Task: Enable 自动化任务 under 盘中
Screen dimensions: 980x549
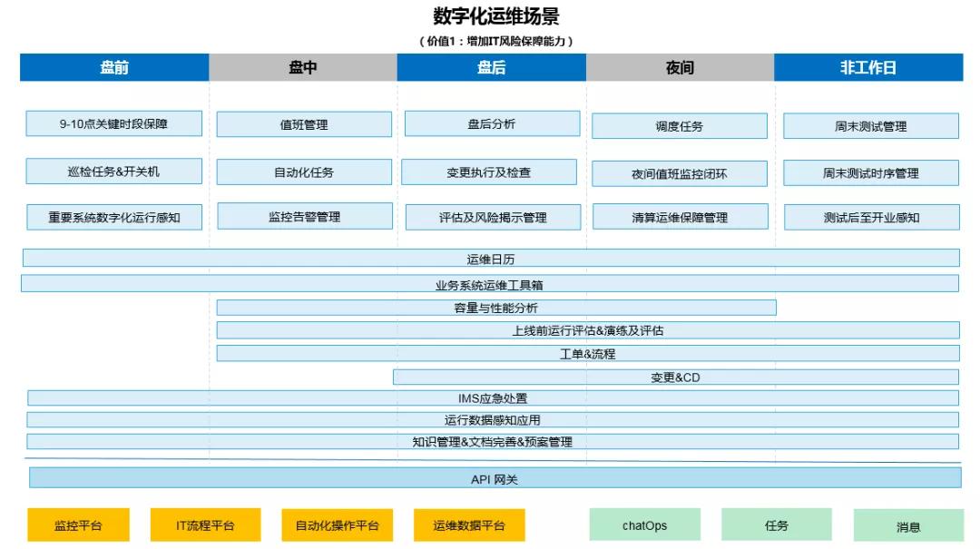Action: [x=303, y=172]
